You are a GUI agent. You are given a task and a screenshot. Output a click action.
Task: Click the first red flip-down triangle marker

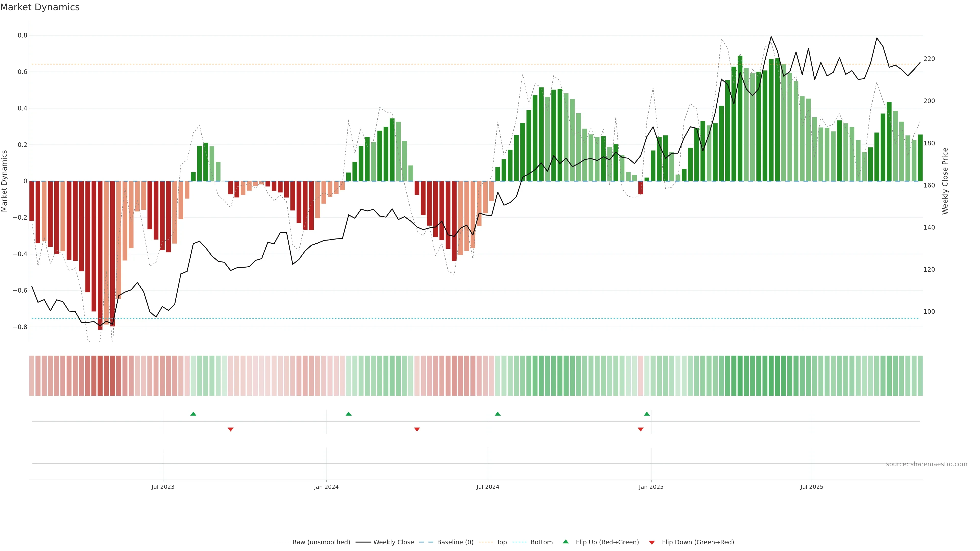point(230,429)
